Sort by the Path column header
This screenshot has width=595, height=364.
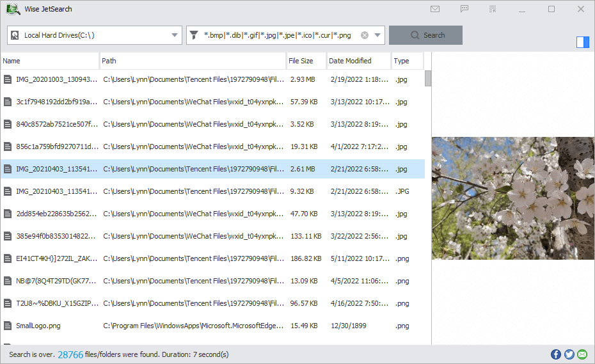tap(193, 61)
